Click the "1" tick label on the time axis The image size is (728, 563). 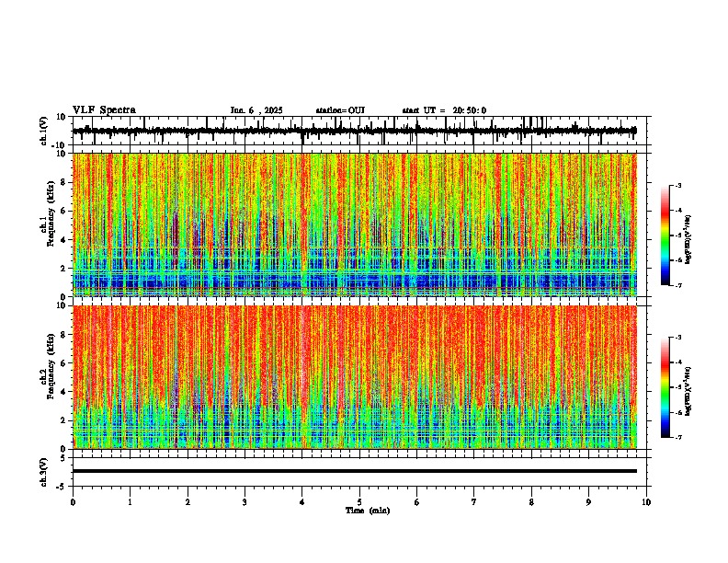[130, 502]
